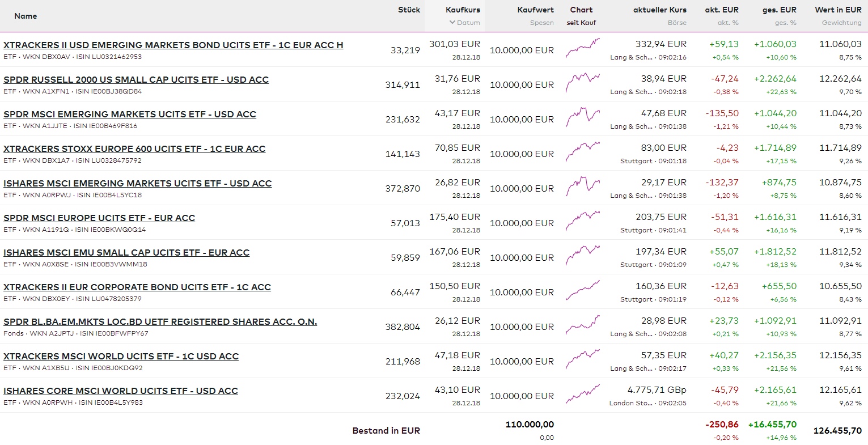
Task: Open Xtrackers II EUR Corporate Bond ETF
Action: pyautogui.click(x=137, y=287)
